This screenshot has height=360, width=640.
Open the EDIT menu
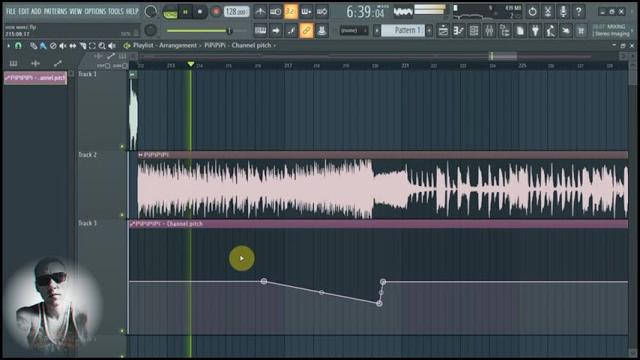tap(24, 11)
